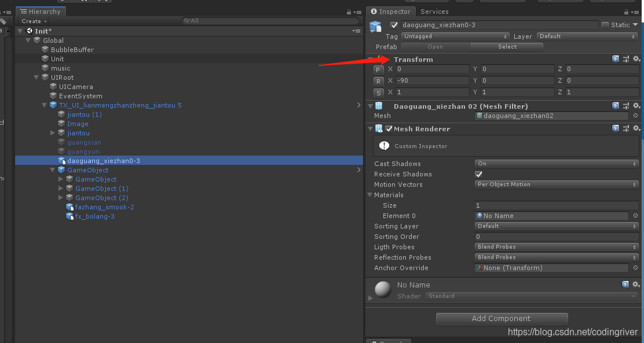Click the Rotation X field showing -90
This screenshot has height=343, width=644.
[x=431, y=81]
